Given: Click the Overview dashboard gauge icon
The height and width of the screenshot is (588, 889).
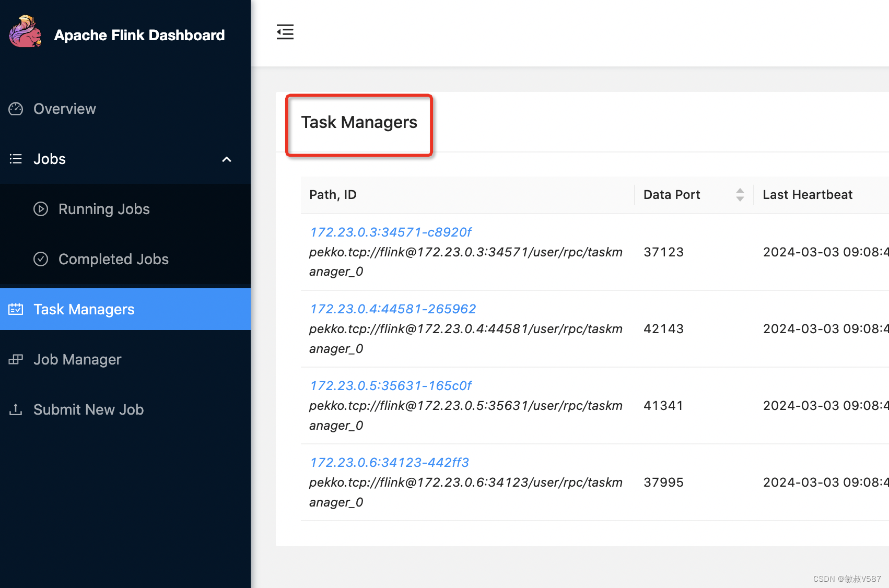Looking at the screenshot, I should click(16, 109).
